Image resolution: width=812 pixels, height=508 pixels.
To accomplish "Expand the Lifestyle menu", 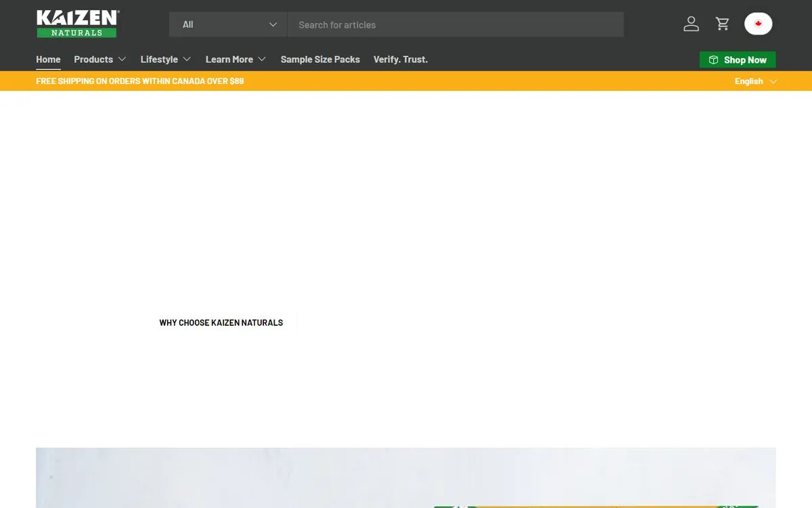I will click(x=165, y=60).
